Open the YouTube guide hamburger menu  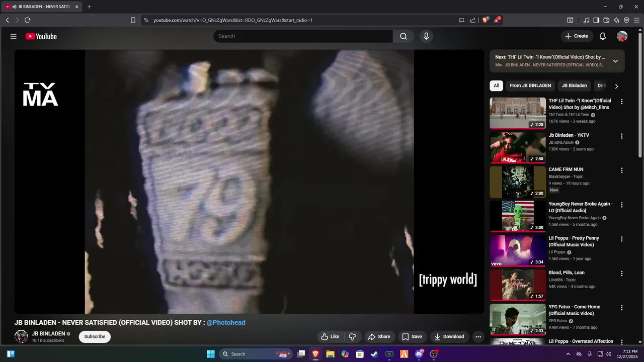(14, 36)
